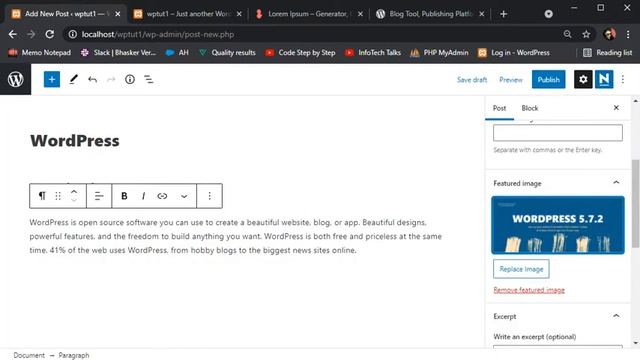
Task: Click the Publish button
Action: (548, 80)
